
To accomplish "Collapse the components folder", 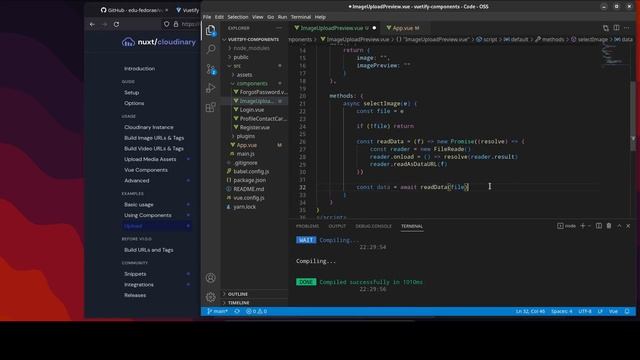I will click(x=252, y=83).
